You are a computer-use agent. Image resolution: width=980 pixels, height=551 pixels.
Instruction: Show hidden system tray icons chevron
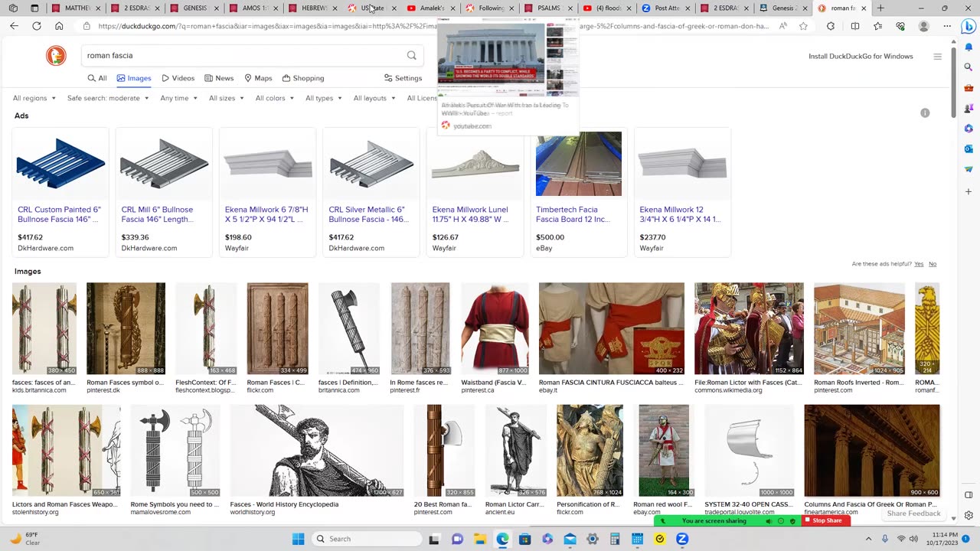tap(868, 539)
